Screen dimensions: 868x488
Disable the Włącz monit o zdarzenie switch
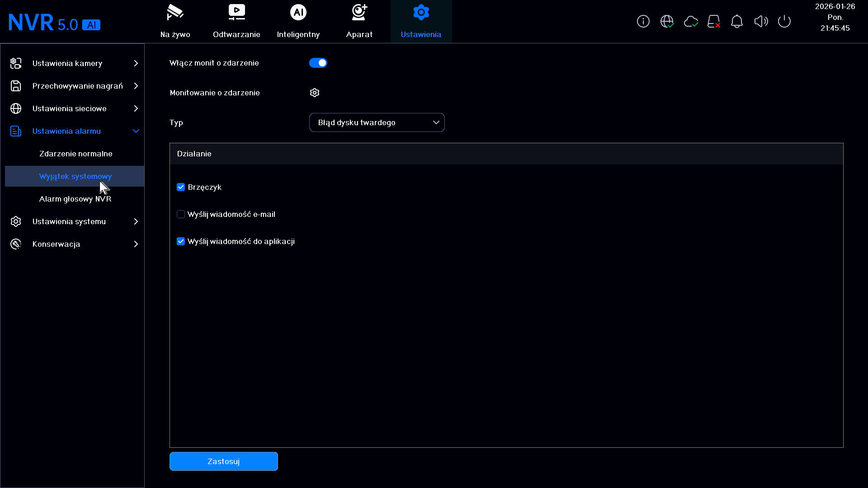coord(318,63)
